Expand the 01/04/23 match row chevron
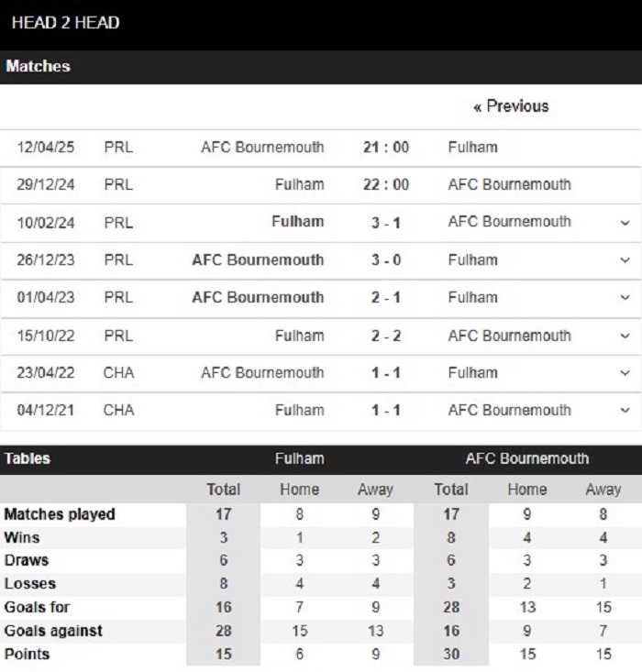The height and width of the screenshot is (672, 642). point(625,297)
